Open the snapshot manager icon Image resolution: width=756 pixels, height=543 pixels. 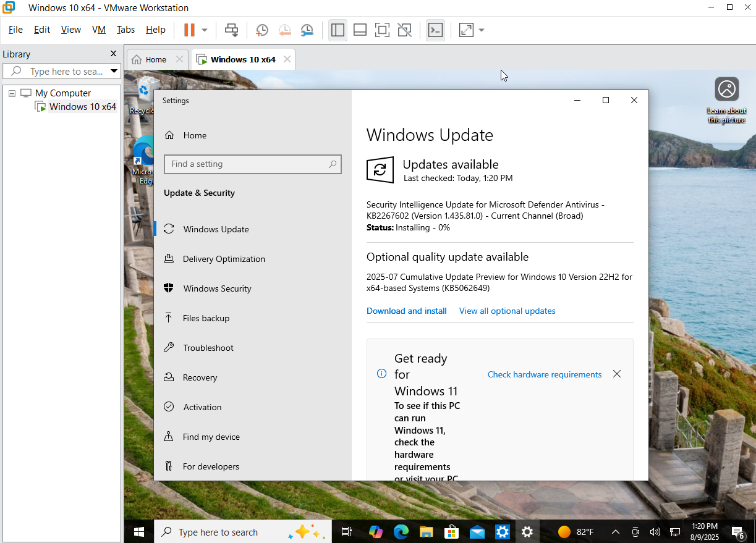pos(307,30)
